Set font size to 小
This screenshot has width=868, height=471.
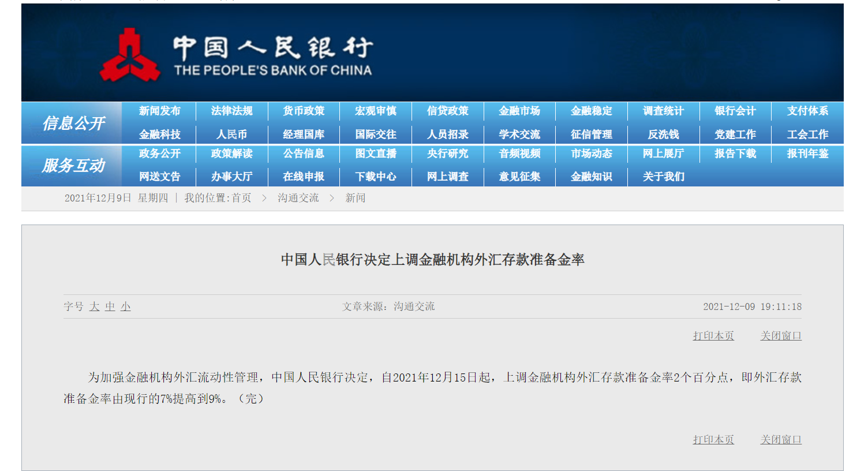126,306
